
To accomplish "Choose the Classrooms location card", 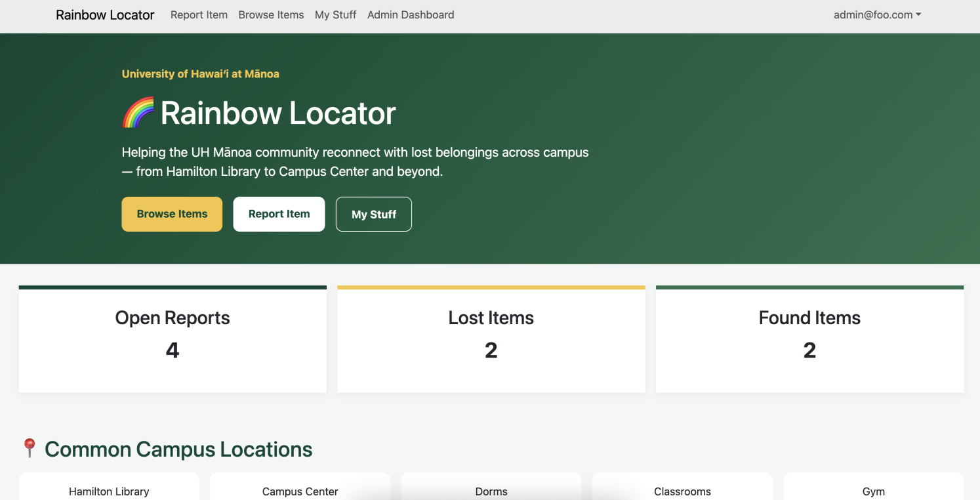I will coord(682,487).
